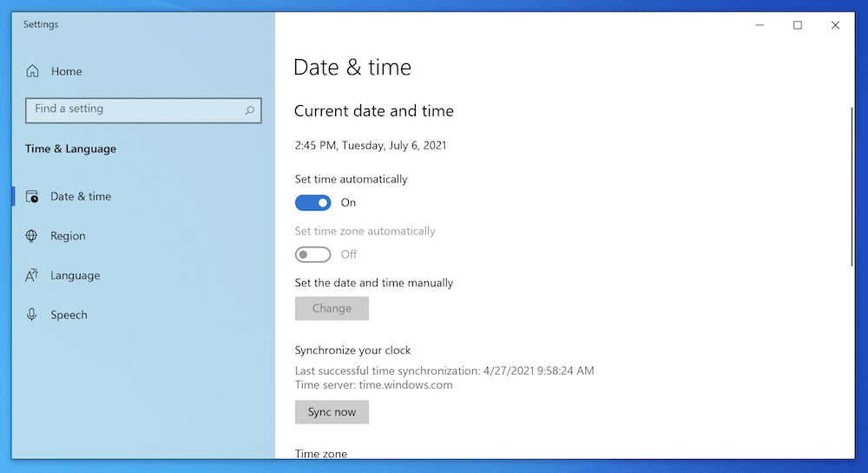Click the Date & time clock icon

[32, 196]
